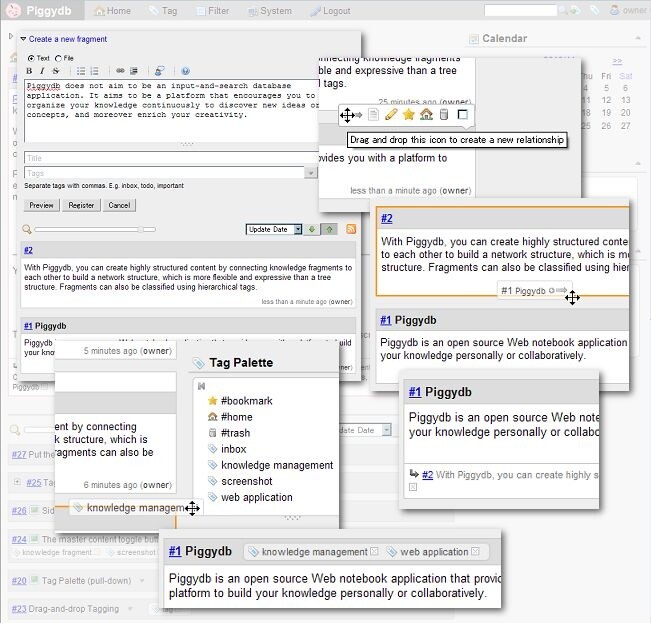The width and height of the screenshot is (651, 623).
Task: Click the magnifier icon beside the zoom slider
Action: tap(27, 229)
